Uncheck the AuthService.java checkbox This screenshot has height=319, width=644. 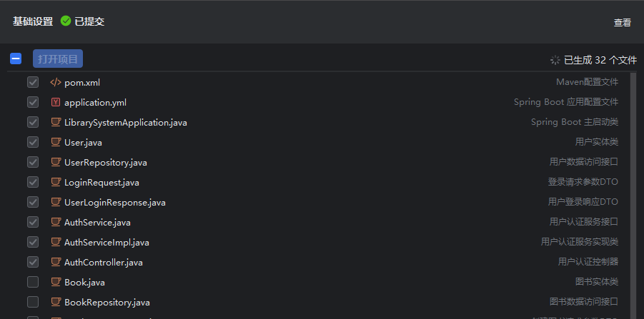33,222
